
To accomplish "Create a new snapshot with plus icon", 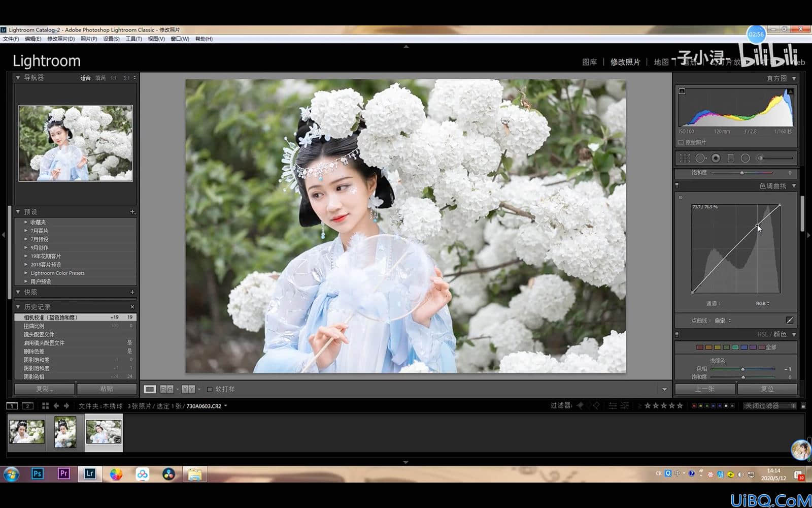I will point(132,292).
